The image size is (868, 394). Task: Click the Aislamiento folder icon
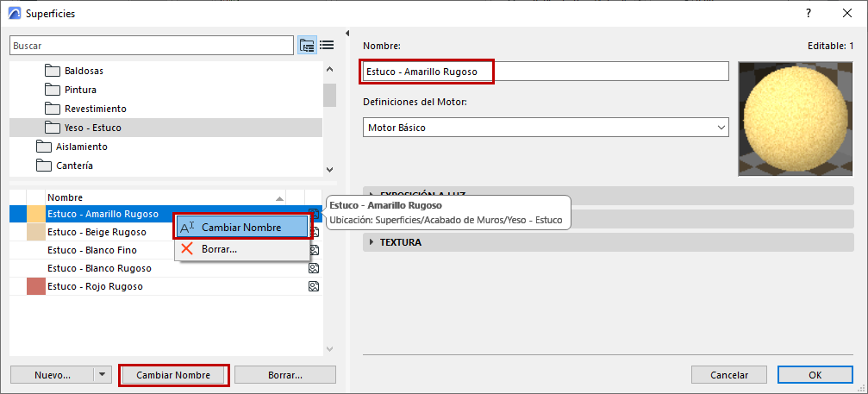click(x=43, y=147)
